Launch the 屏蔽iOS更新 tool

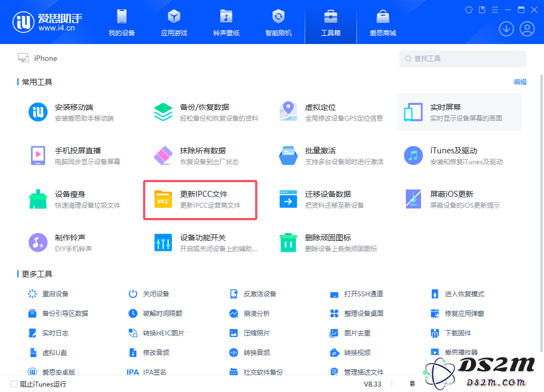click(x=452, y=200)
